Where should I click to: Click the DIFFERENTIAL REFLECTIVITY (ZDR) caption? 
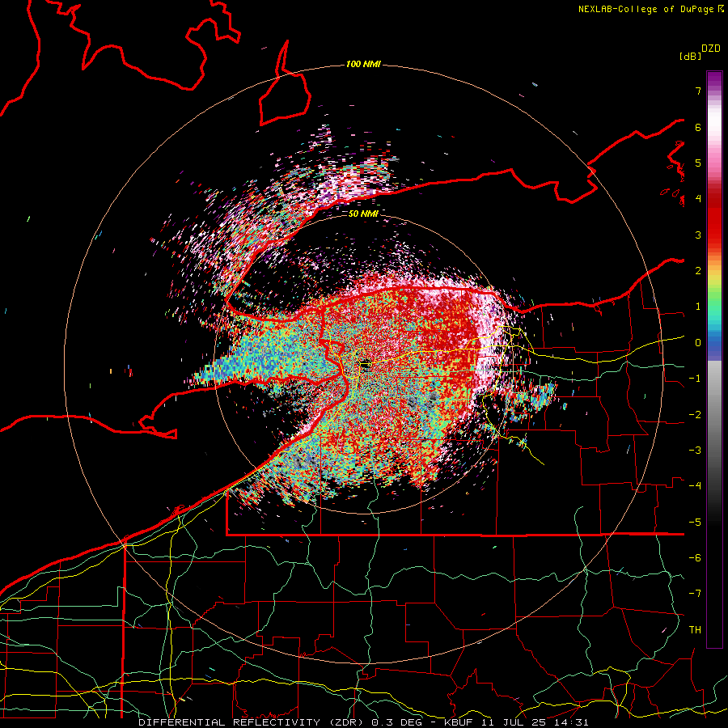[x=252, y=722]
